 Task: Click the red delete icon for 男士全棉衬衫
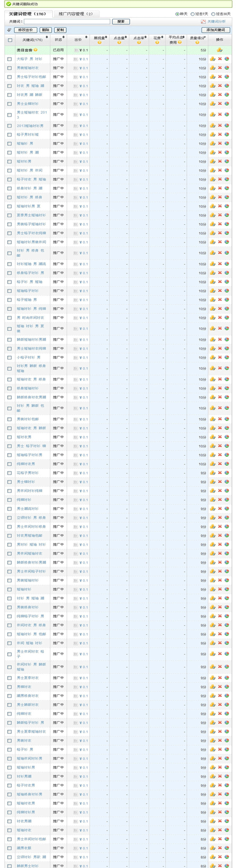pyautogui.click(x=219, y=103)
